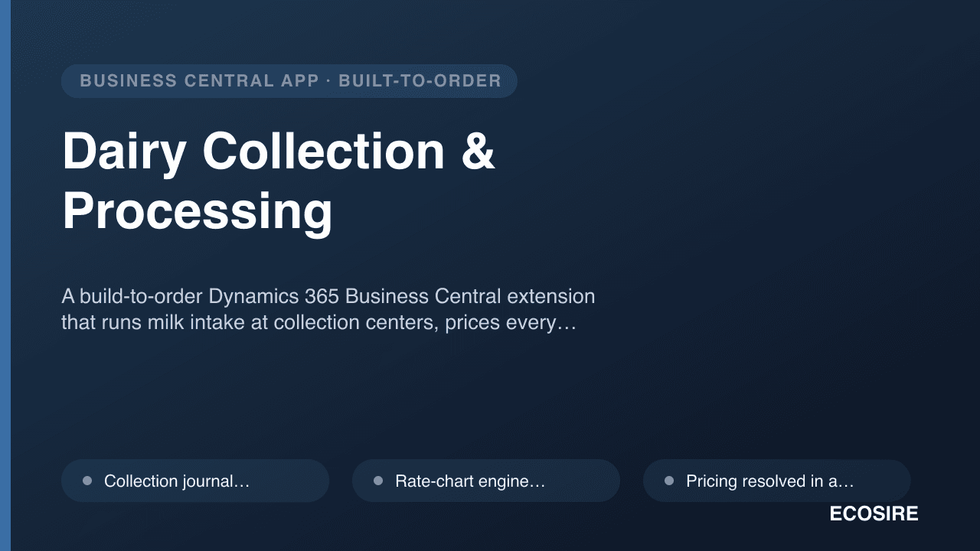Open the Collection journal feature pill

[195, 481]
